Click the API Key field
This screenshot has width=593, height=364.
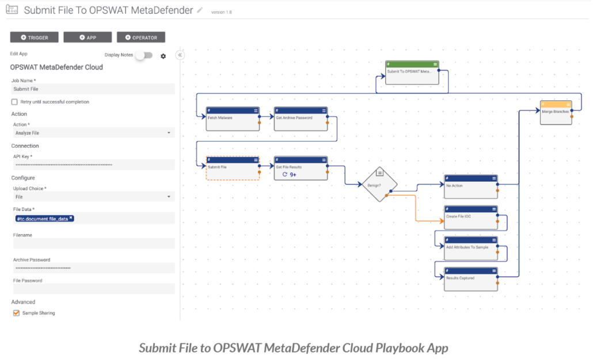[x=93, y=165]
